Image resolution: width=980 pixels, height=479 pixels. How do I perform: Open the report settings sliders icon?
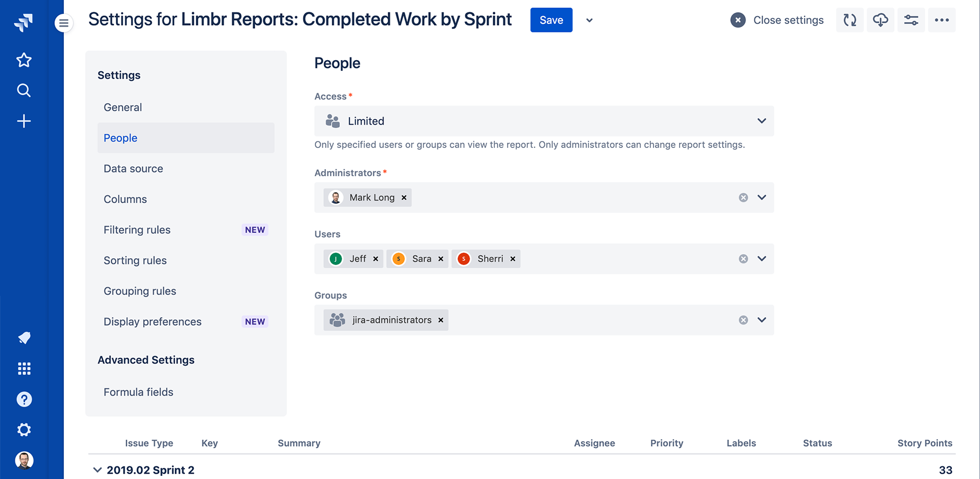(x=911, y=20)
